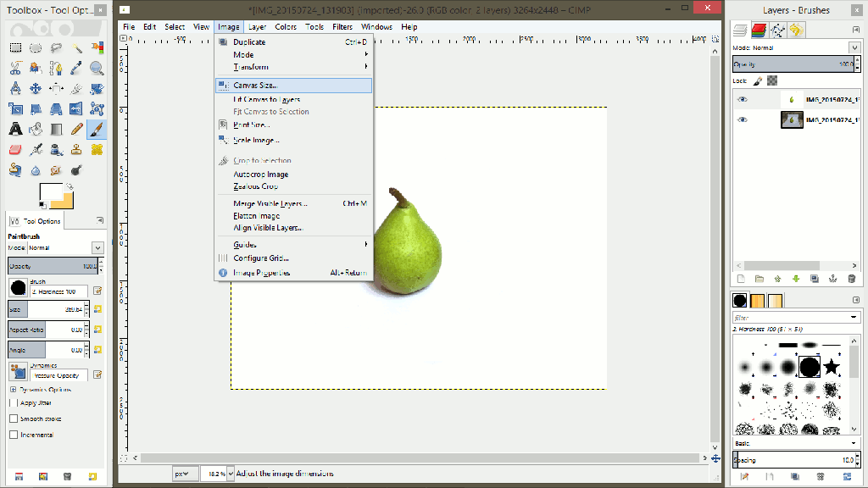Open the Basic tag dropdown
The height and width of the screenshot is (488, 868).
(x=854, y=443)
